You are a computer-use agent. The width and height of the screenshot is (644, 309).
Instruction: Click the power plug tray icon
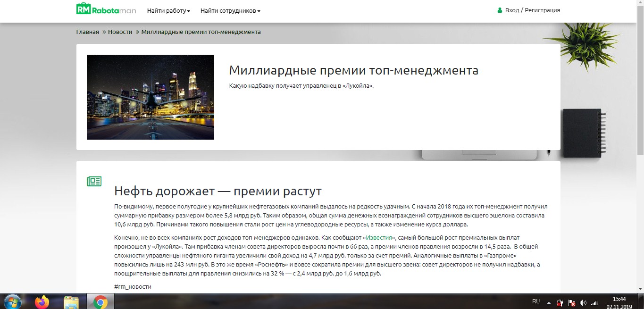(560, 302)
